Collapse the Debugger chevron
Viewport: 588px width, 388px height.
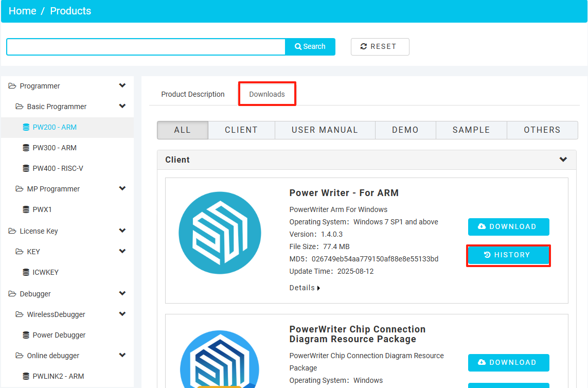pyautogui.click(x=122, y=293)
